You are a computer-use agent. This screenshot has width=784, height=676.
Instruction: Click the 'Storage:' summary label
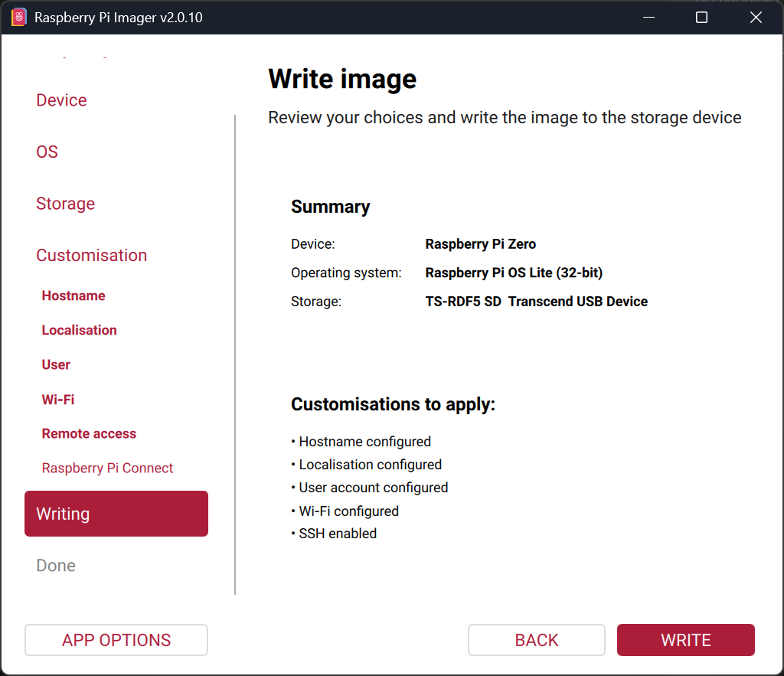click(316, 302)
